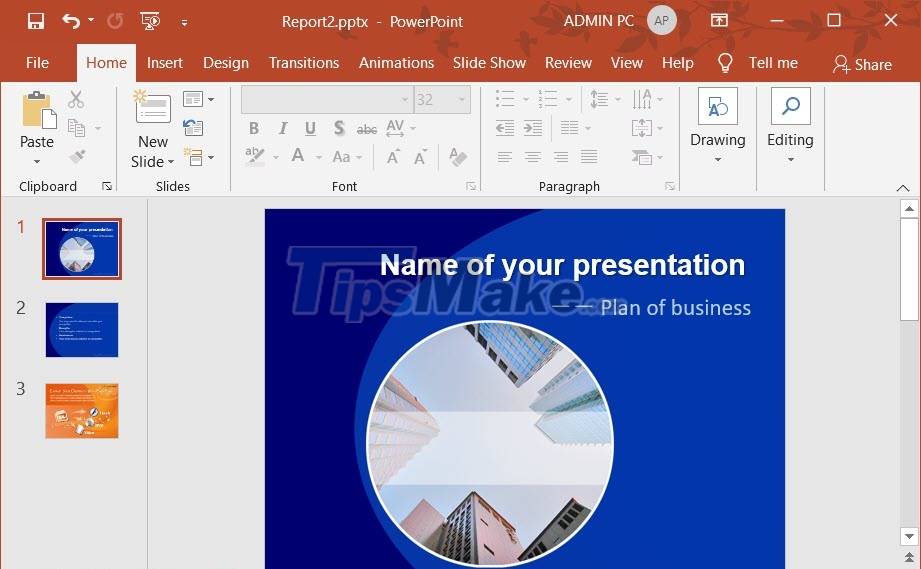Image resolution: width=921 pixels, height=569 pixels.
Task: Open the font size box showing 32
Action: 442,99
